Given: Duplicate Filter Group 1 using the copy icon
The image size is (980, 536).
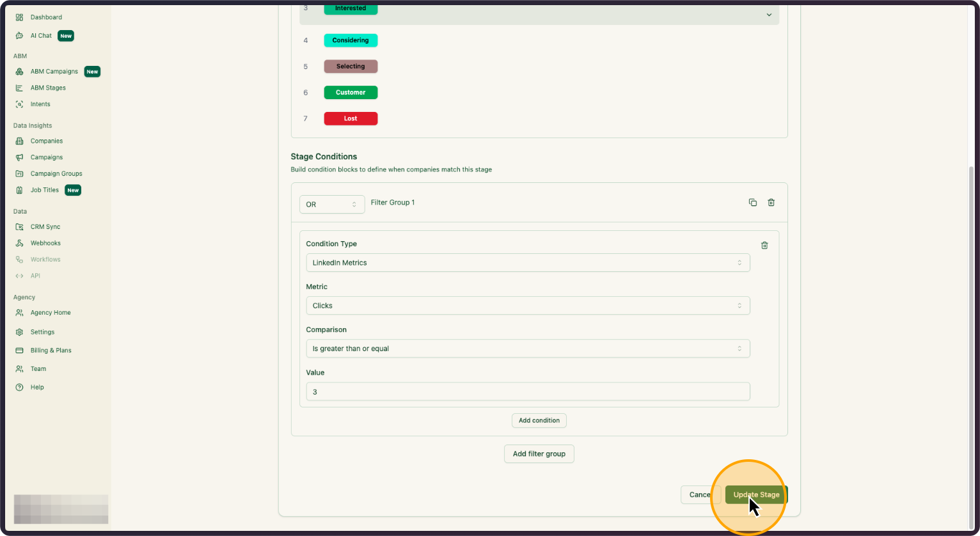Looking at the screenshot, I should (x=753, y=202).
